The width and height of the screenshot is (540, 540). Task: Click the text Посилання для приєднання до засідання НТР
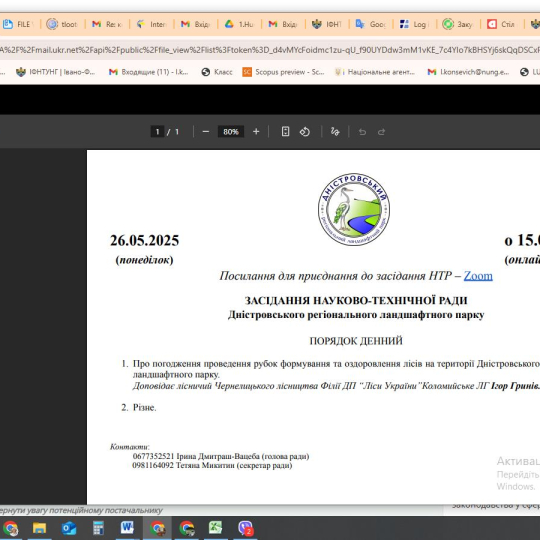[x=336, y=276]
